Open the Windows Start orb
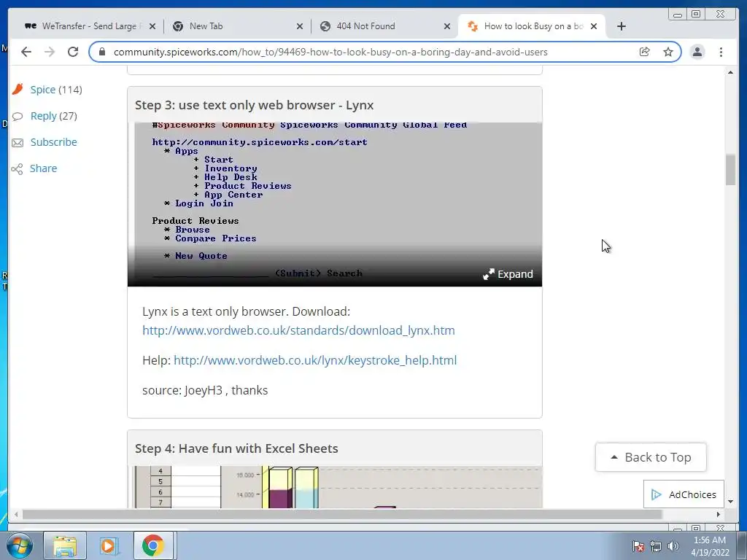This screenshot has width=747, height=560. (20, 545)
